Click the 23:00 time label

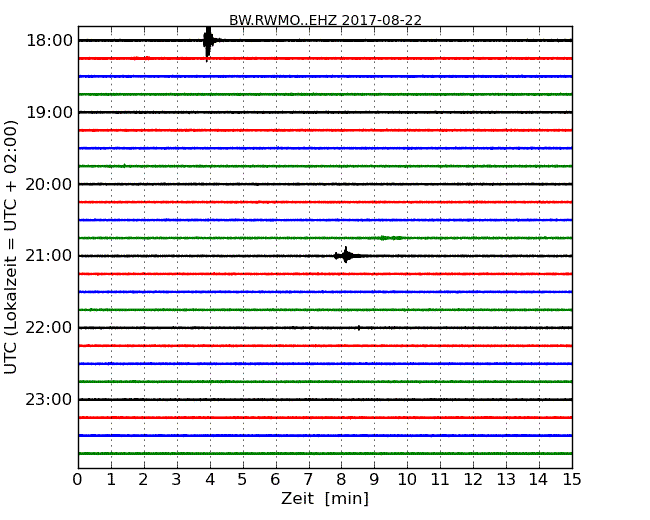point(49,399)
